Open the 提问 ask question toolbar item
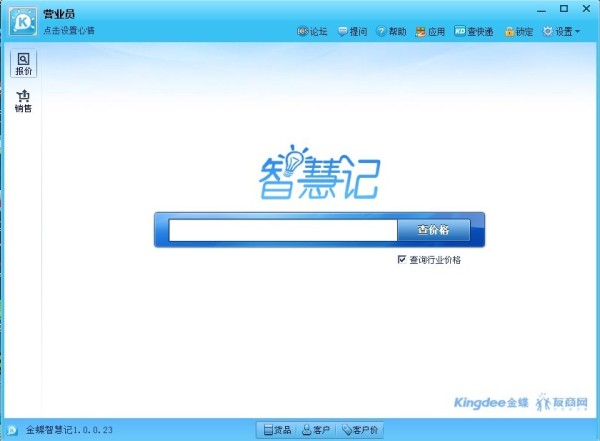 point(352,31)
